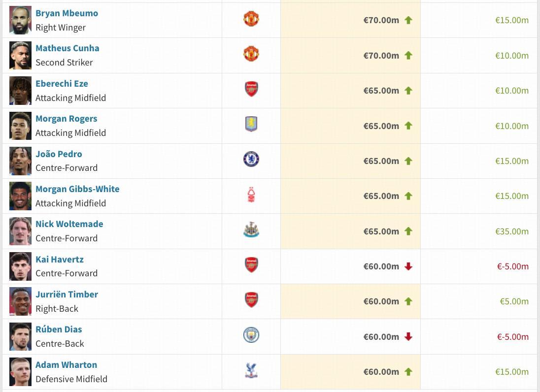Click Jurriën Timber's €60.00m market value
The height and width of the screenshot is (392, 540).
(x=381, y=301)
